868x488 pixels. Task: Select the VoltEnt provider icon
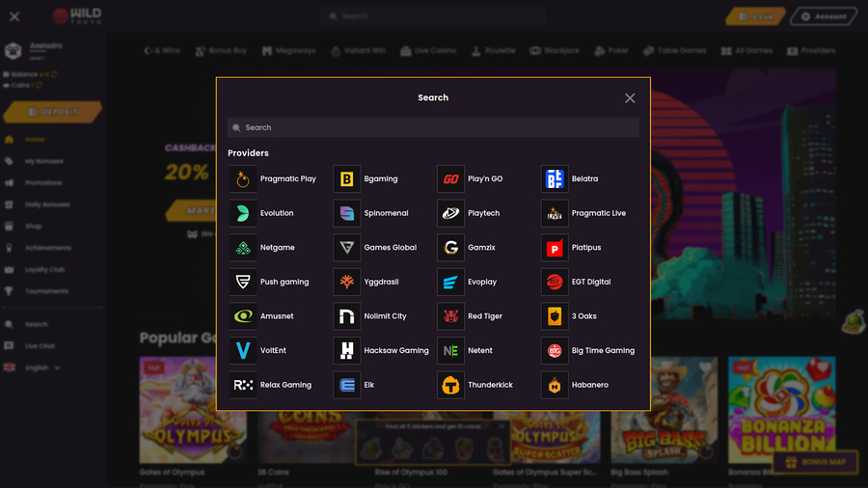pos(243,350)
